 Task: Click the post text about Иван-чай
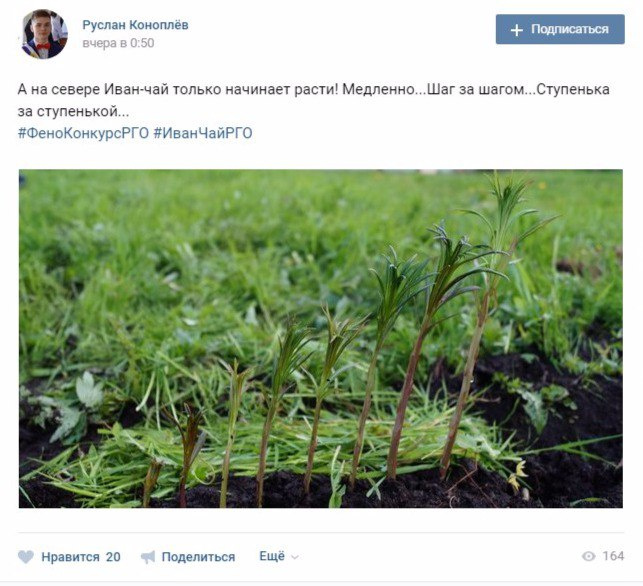pos(314,100)
